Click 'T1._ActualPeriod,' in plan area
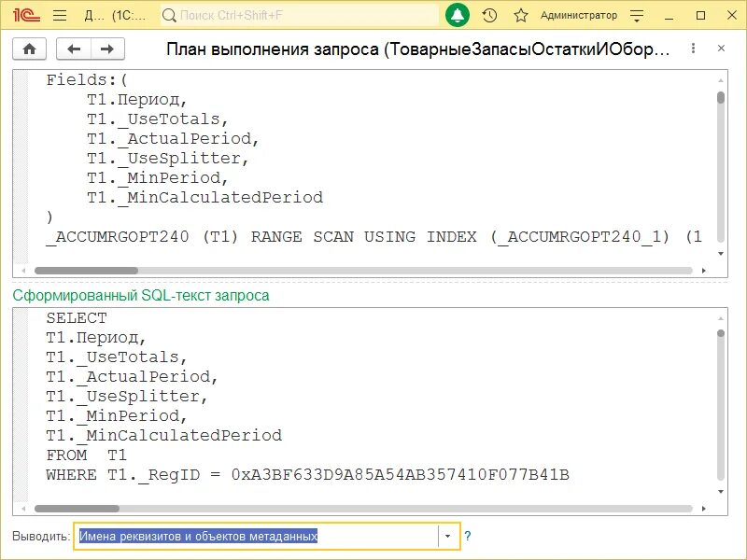747x560 pixels. tap(173, 138)
